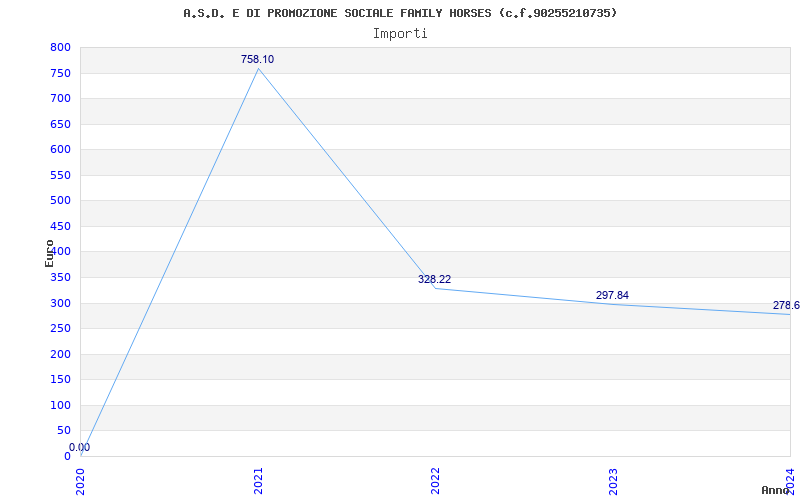Screen dimensions: 800x500
Task: Click the line vertex at 2023
Action: [613, 304]
